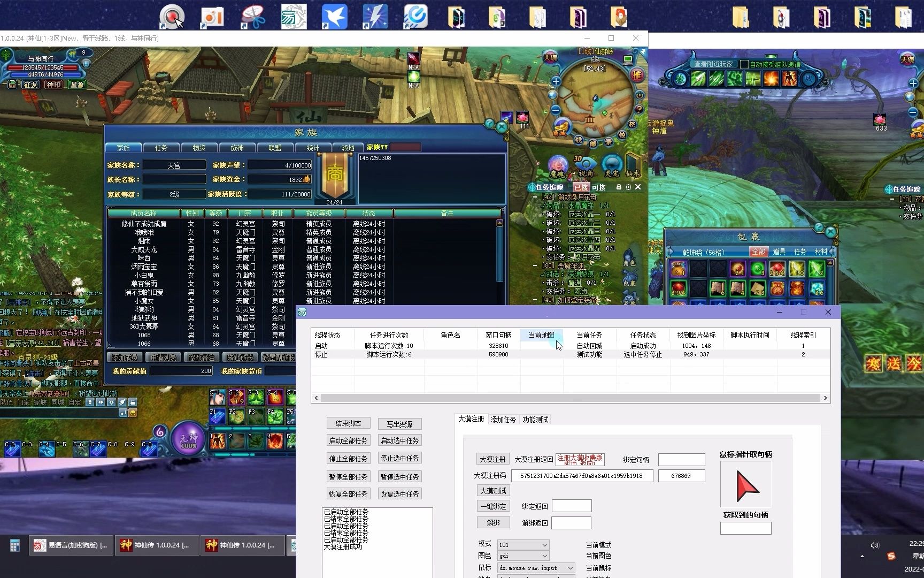This screenshot has height=578, width=924.
Task: Click 查看附近玩家 button in right game
Action: (x=713, y=64)
